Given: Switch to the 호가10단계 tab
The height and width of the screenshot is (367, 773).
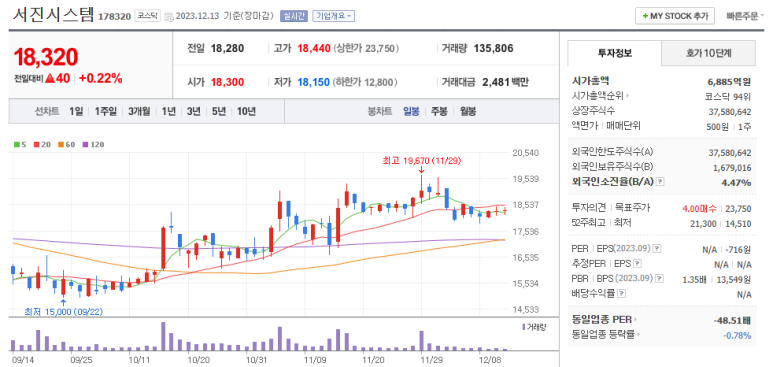Looking at the screenshot, I should click(x=708, y=53).
